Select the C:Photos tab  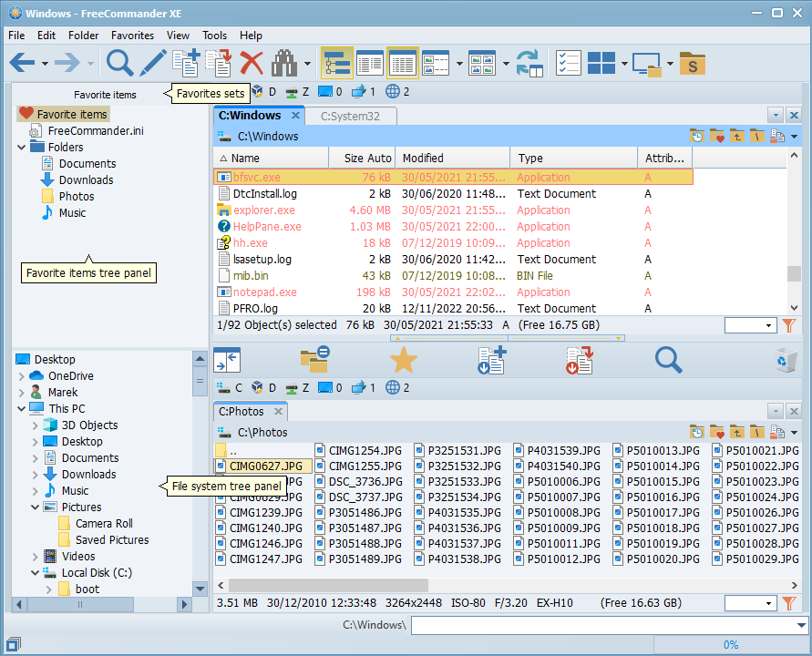click(x=242, y=412)
